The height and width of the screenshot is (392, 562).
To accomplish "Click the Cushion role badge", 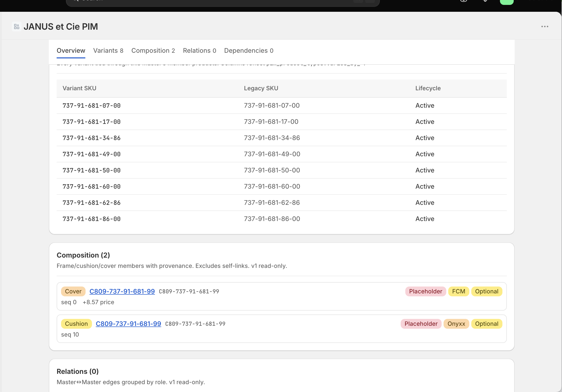I will [x=76, y=324].
